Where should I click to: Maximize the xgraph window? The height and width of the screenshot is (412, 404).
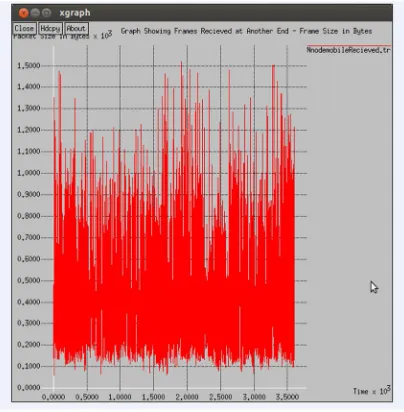click(x=47, y=13)
